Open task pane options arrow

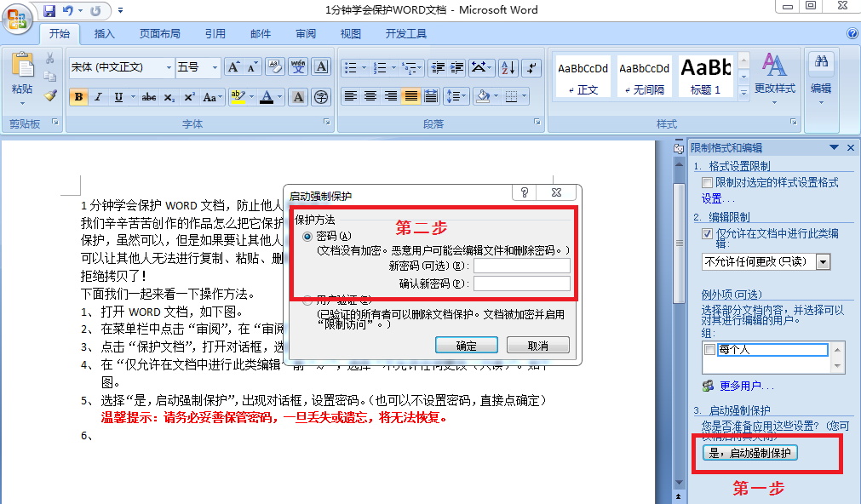tap(834, 147)
